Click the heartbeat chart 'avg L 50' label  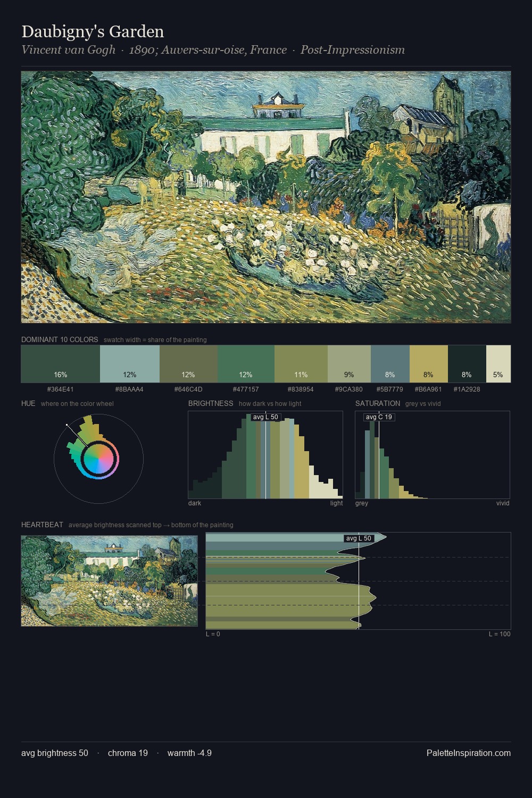click(359, 538)
